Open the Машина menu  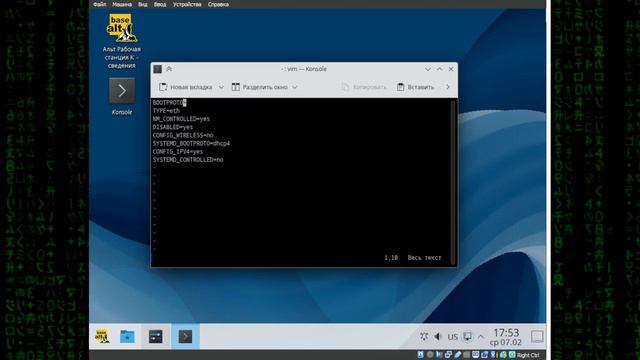pos(122,4)
